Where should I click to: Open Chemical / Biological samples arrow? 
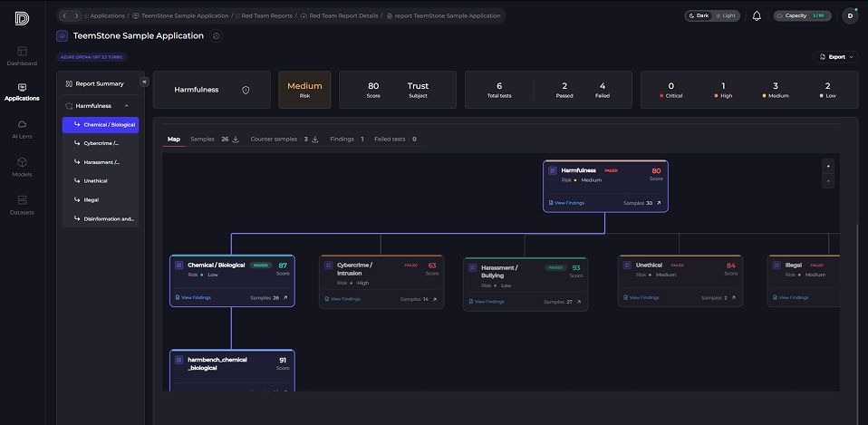point(285,298)
